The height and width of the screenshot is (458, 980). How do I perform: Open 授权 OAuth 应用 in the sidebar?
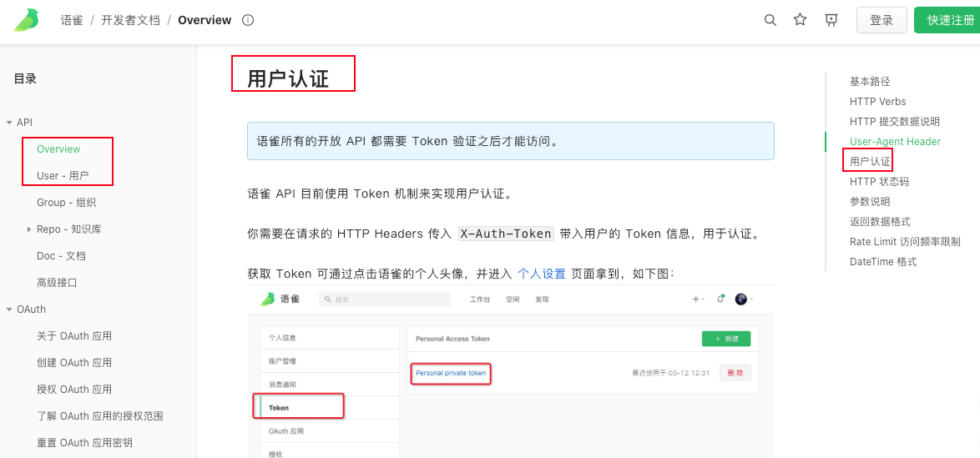pyautogui.click(x=74, y=390)
